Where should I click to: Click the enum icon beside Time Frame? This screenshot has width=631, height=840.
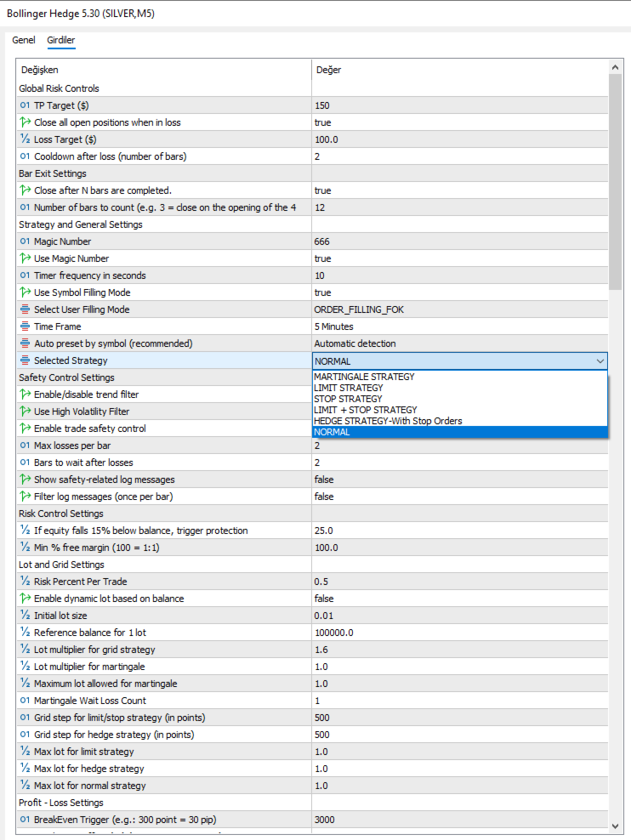[25, 326]
